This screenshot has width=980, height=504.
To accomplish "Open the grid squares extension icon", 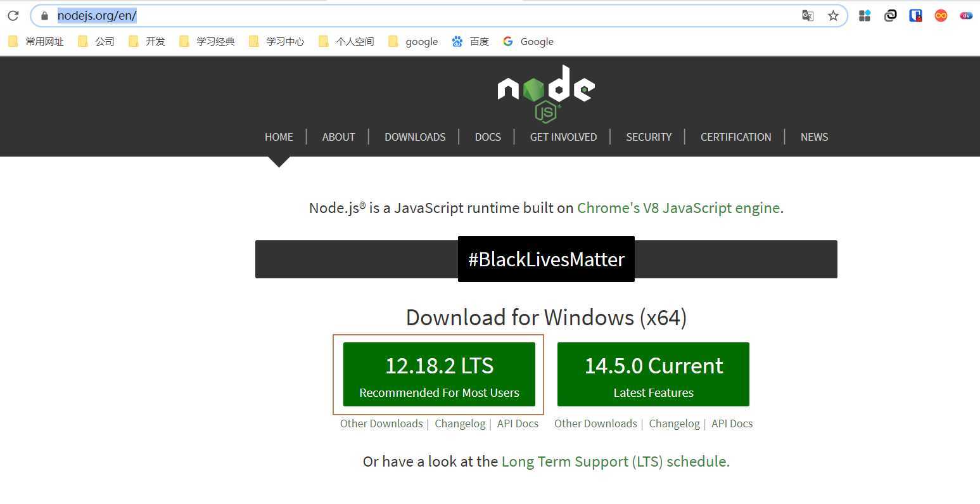I will [865, 16].
